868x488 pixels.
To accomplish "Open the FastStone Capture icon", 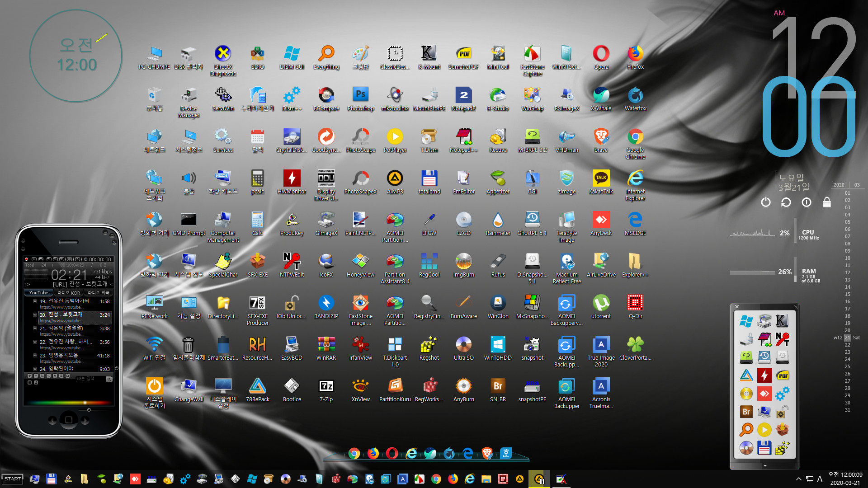I will point(532,60).
